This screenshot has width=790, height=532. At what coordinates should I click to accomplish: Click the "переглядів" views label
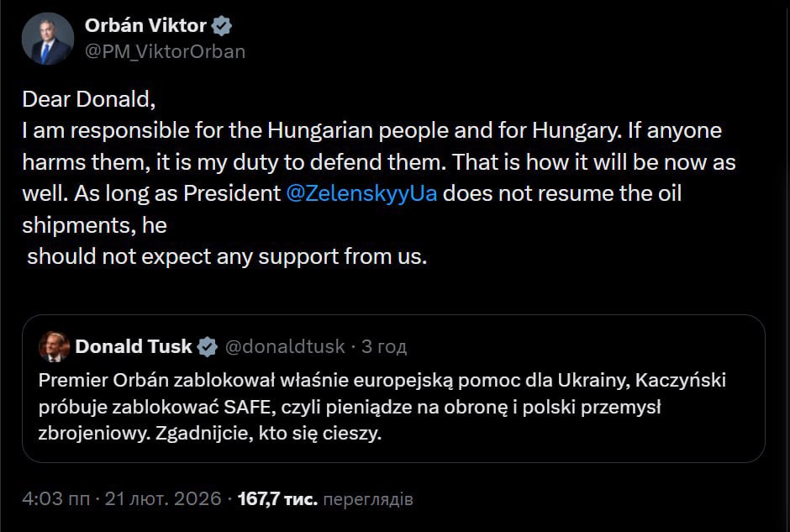[368, 499]
